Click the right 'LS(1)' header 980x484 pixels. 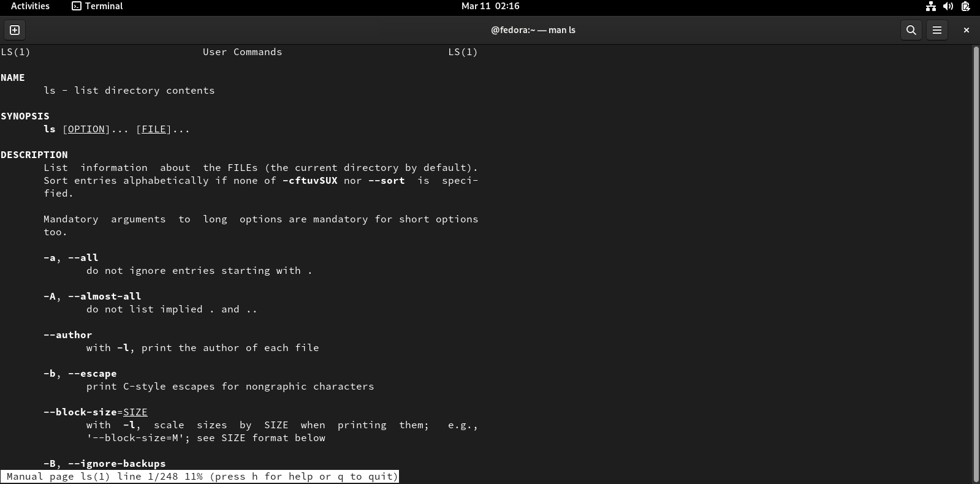pyautogui.click(x=463, y=52)
